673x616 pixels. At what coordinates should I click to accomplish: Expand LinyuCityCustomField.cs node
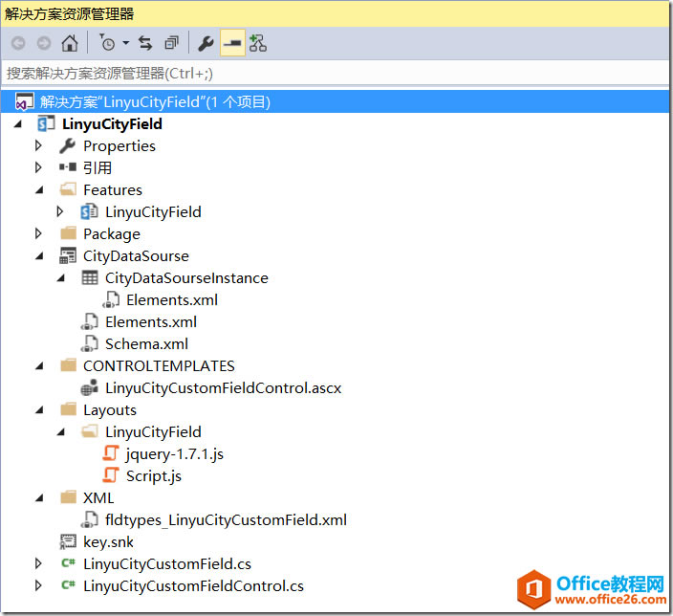click(38, 563)
